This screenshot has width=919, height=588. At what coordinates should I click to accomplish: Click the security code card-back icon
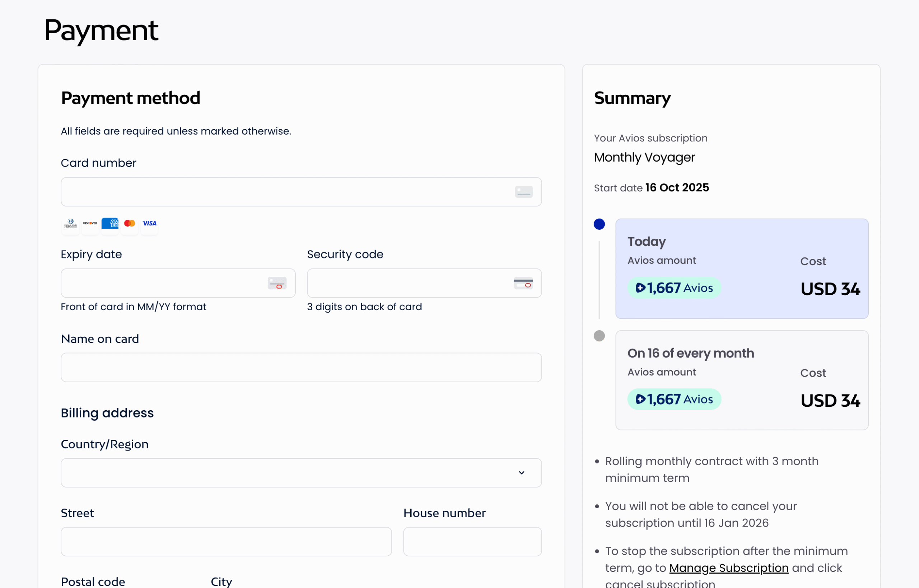click(x=523, y=283)
